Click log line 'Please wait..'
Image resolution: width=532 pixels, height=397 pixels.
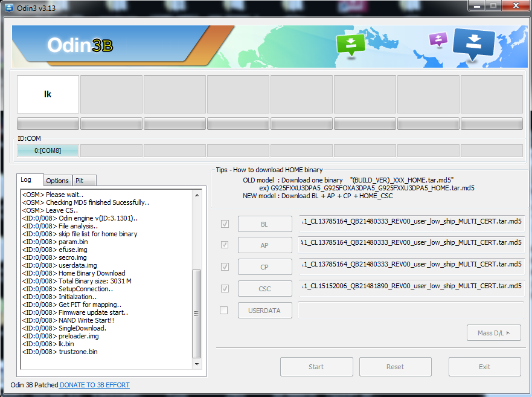click(53, 195)
